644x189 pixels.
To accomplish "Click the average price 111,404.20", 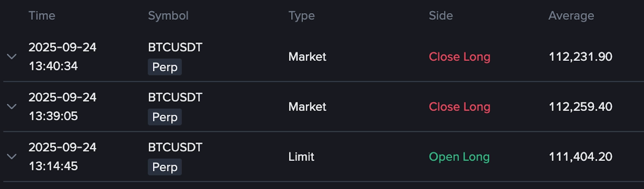I will tap(581, 157).
